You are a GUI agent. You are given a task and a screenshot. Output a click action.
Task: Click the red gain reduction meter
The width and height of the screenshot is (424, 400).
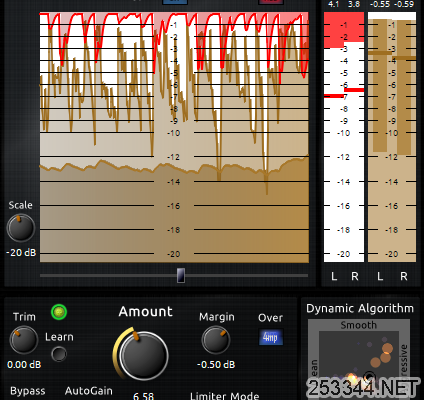click(344, 137)
